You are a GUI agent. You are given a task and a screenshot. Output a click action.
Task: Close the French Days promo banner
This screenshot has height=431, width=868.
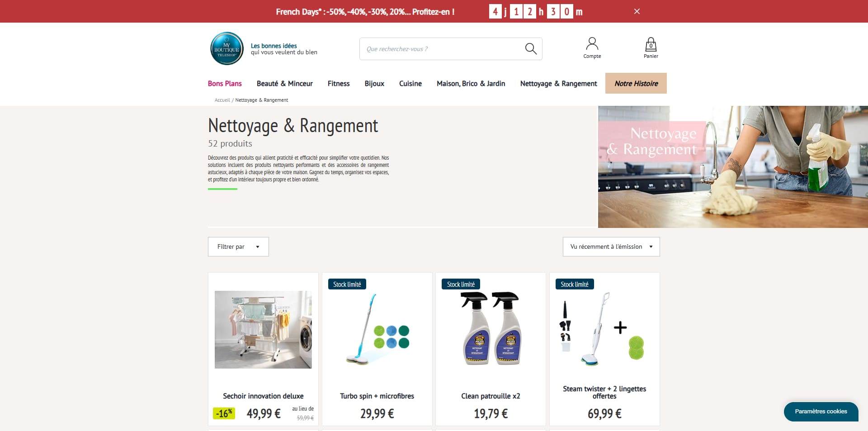click(x=637, y=11)
